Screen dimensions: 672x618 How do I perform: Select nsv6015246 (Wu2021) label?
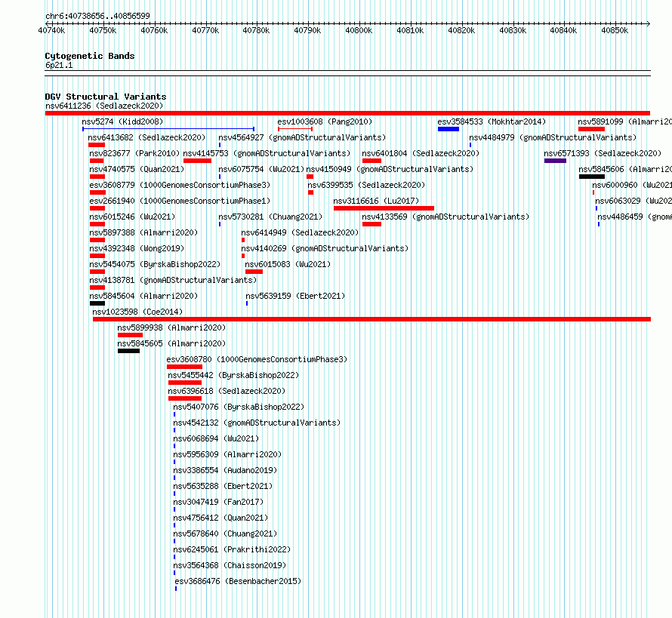pyautogui.click(x=132, y=217)
